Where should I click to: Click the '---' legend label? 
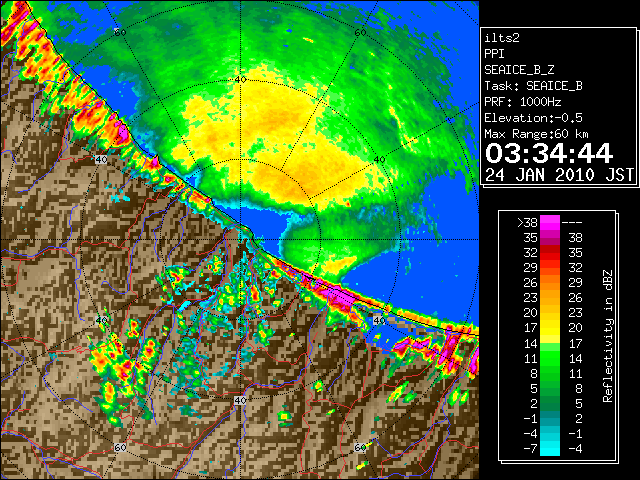pos(572,222)
